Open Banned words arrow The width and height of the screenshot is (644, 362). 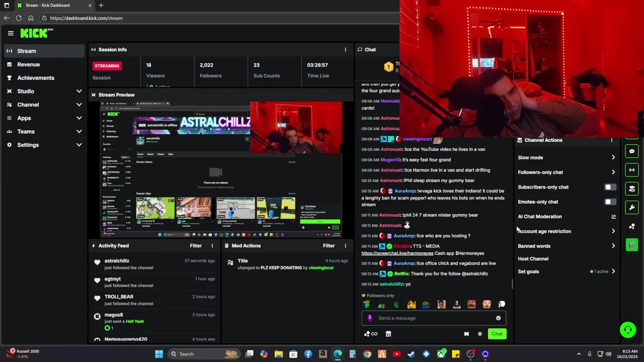(x=613, y=246)
